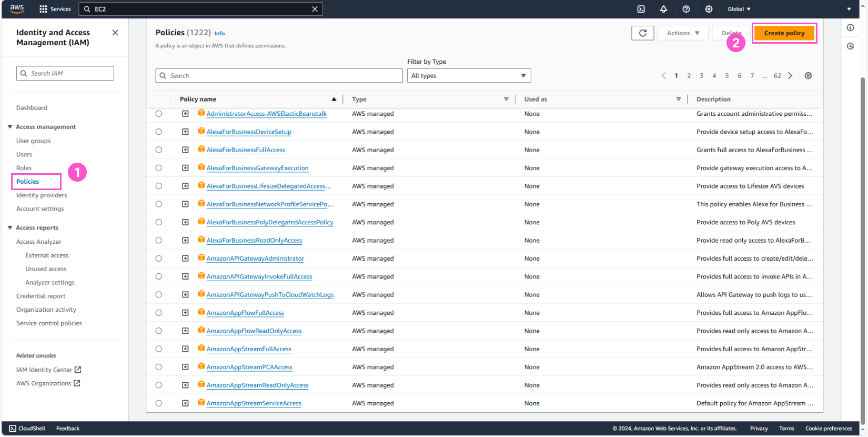Open Identity providers page
This screenshot has height=437, width=868.
pyautogui.click(x=42, y=195)
